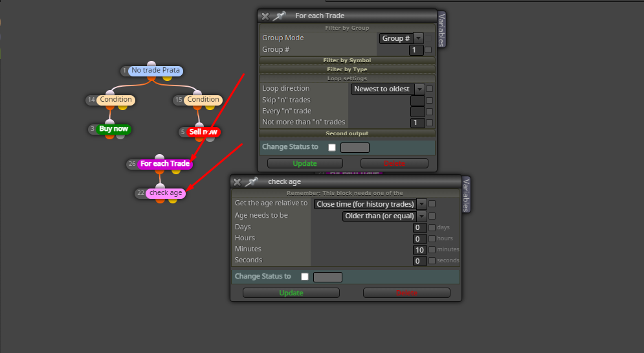
Task: Open the Age needs to be dropdown
Action: [384, 216]
